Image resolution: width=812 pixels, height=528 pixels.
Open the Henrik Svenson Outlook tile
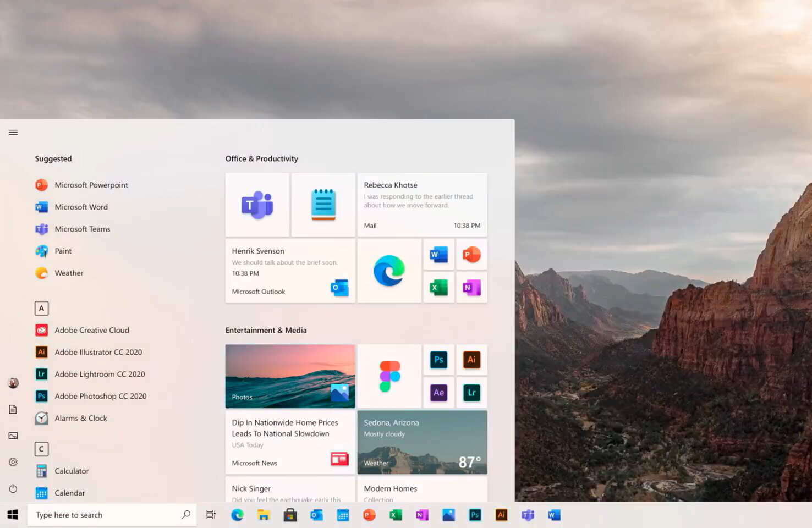coord(290,271)
